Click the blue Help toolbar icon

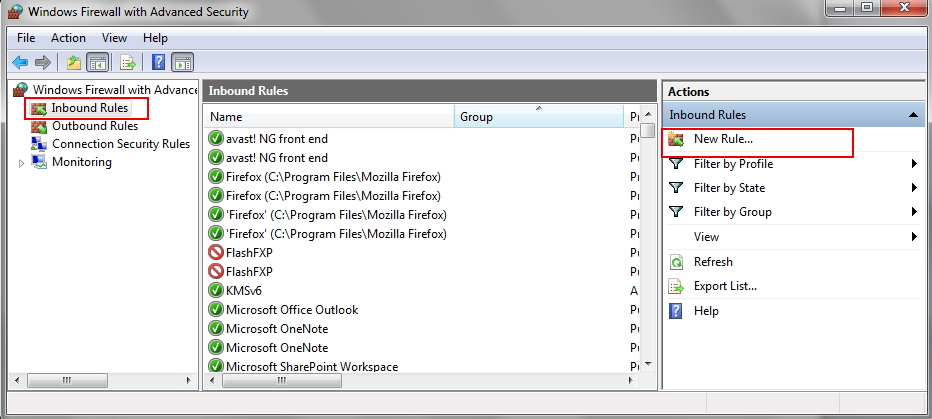pos(159,62)
